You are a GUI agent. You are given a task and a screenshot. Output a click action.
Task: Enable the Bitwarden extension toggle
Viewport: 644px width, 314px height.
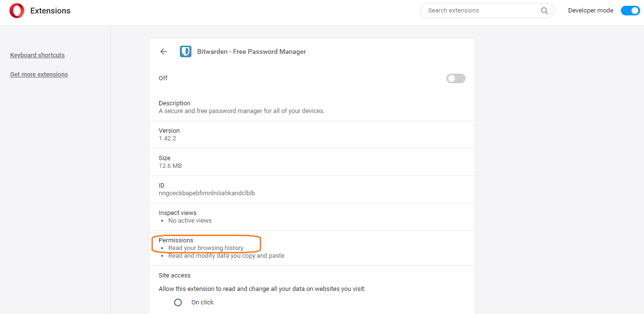pyautogui.click(x=455, y=78)
